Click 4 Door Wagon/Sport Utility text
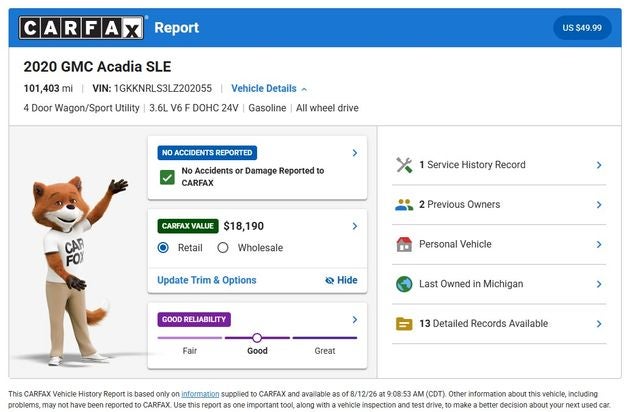This screenshot has width=640, height=412. pyautogui.click(x=81, y=108)
